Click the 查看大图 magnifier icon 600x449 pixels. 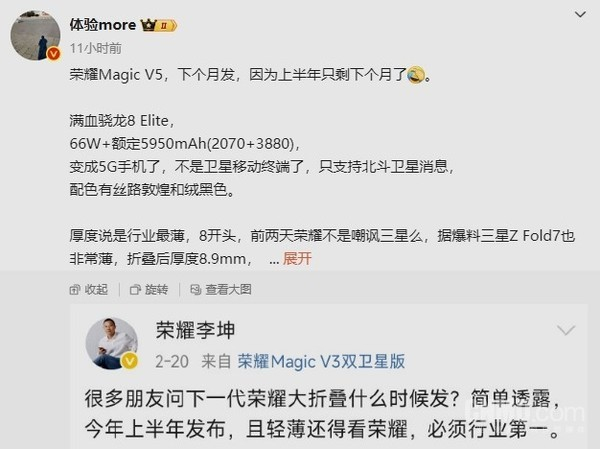196,290
